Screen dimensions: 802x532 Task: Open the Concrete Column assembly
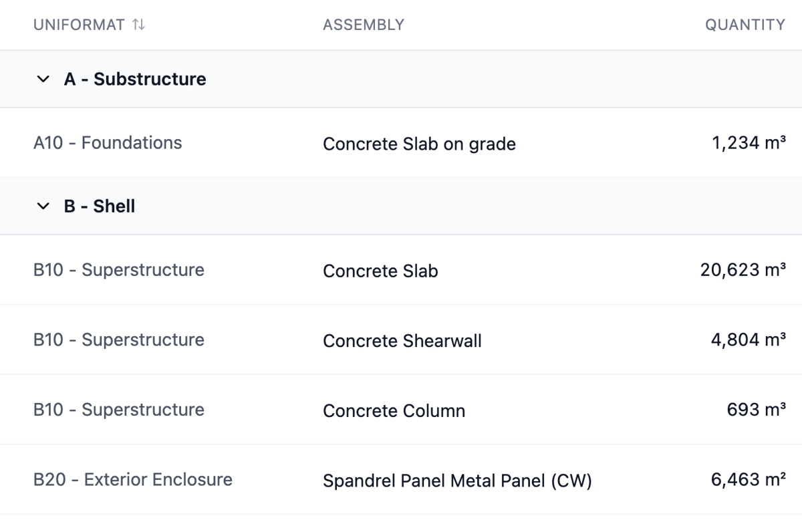[x=394, y=410]
